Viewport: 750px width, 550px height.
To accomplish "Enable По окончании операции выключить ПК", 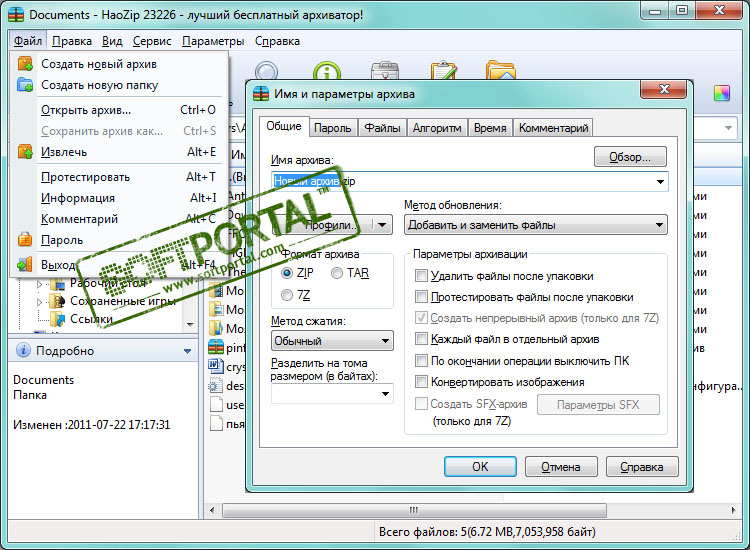I will [x=421, y=361].
